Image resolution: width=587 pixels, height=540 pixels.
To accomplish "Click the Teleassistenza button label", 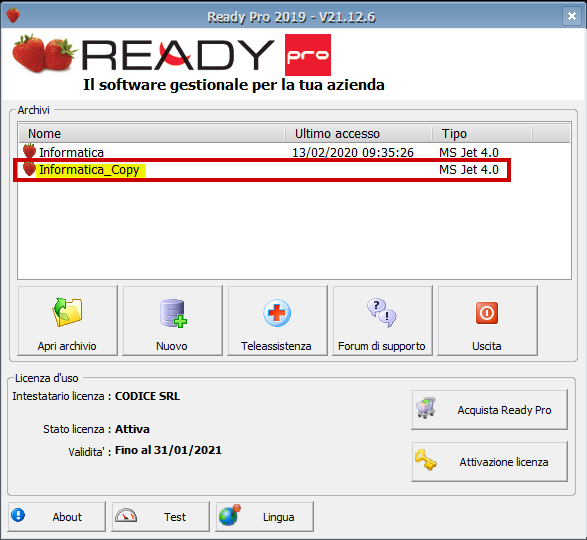I will click(x=276, y=346).
